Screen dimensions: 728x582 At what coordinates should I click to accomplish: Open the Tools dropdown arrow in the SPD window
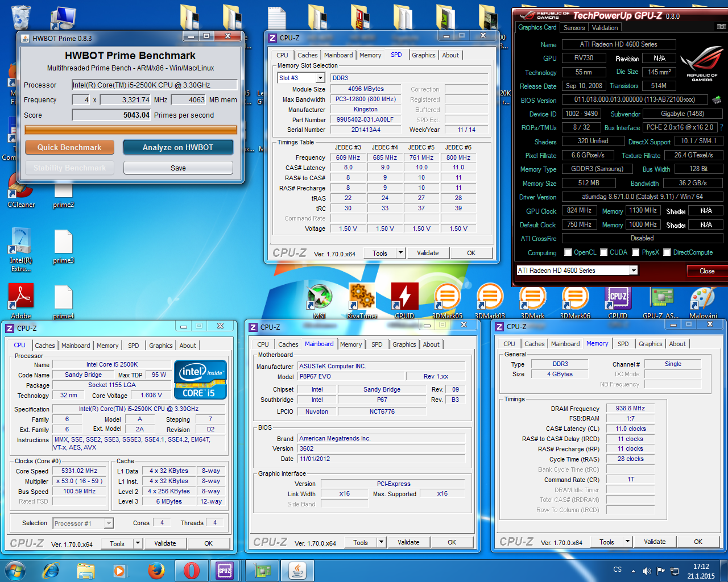[400, 253]
